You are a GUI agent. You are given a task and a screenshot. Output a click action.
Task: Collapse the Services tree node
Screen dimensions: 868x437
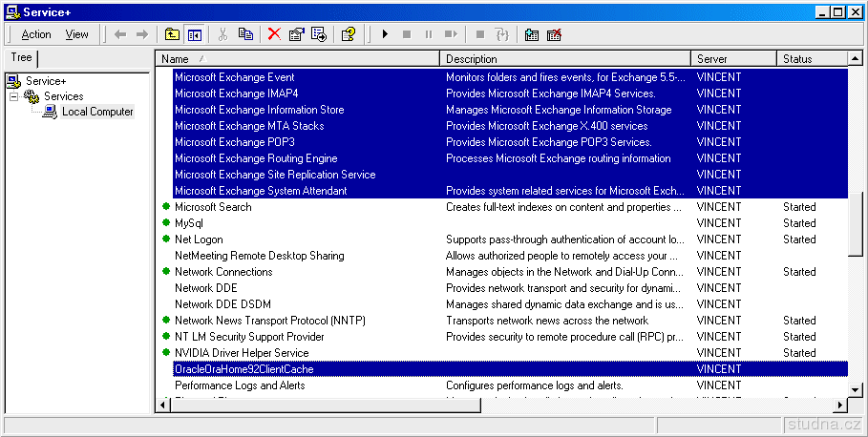pos(14,96)
